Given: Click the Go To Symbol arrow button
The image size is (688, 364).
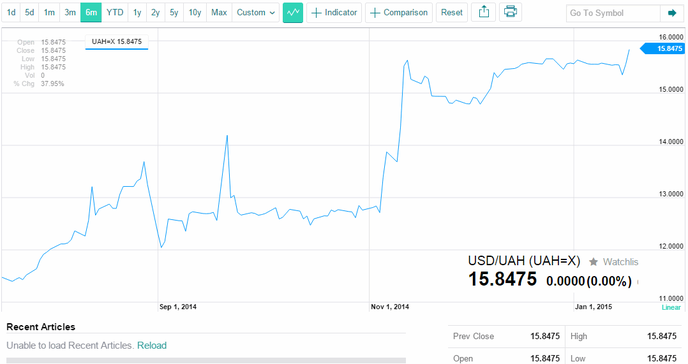Looking at the screenshot, I should pyautogui.click(x=672, y=13).
